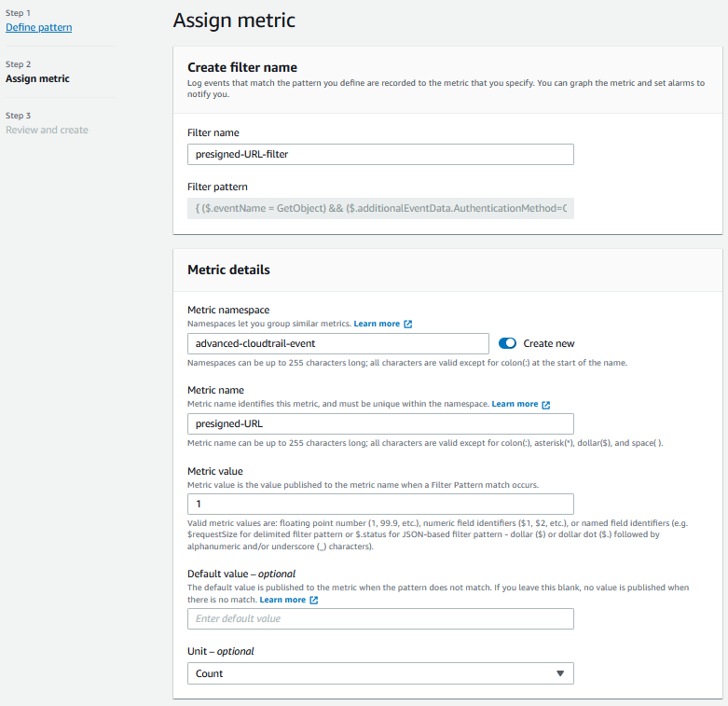
Task: Click the Unit dropdown arrow
Action: coord(560,673)
